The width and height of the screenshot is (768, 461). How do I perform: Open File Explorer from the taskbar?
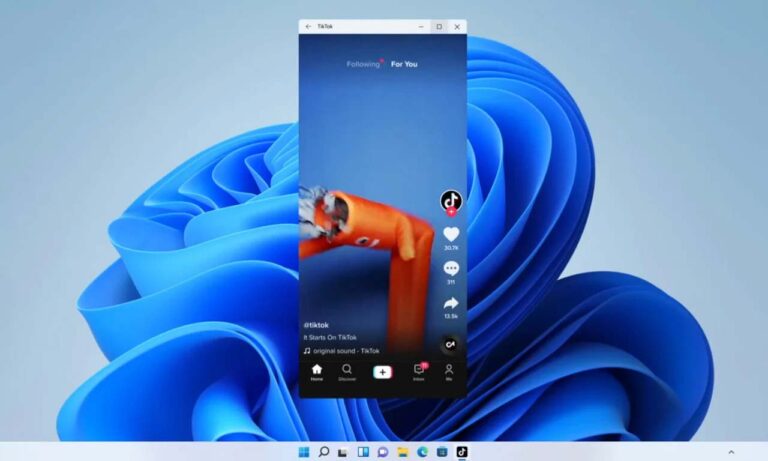coord(403,452)
